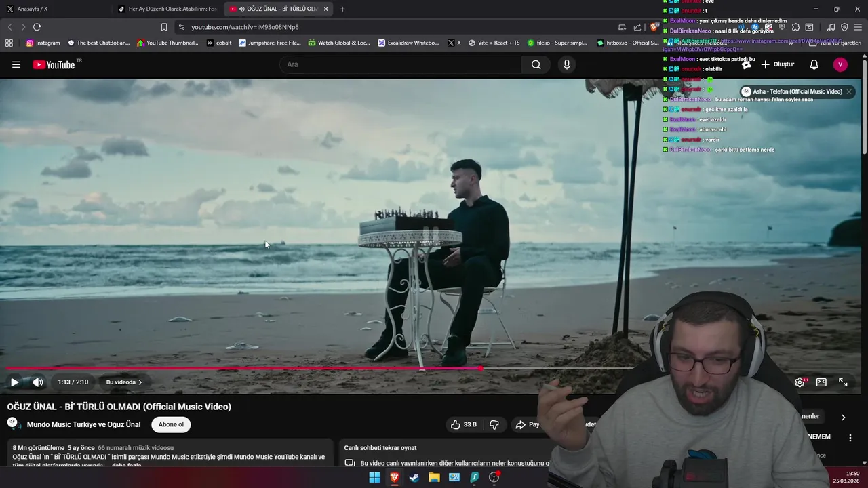This screenshot has height=488, width=868.
Task: Open the YouTube hamburger guide menu
Action: [16, 64]
